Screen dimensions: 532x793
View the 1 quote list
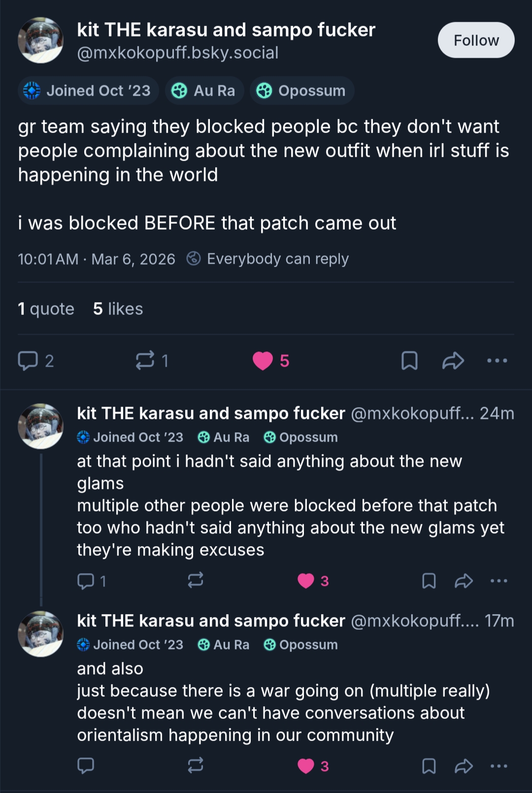(46, 309)
